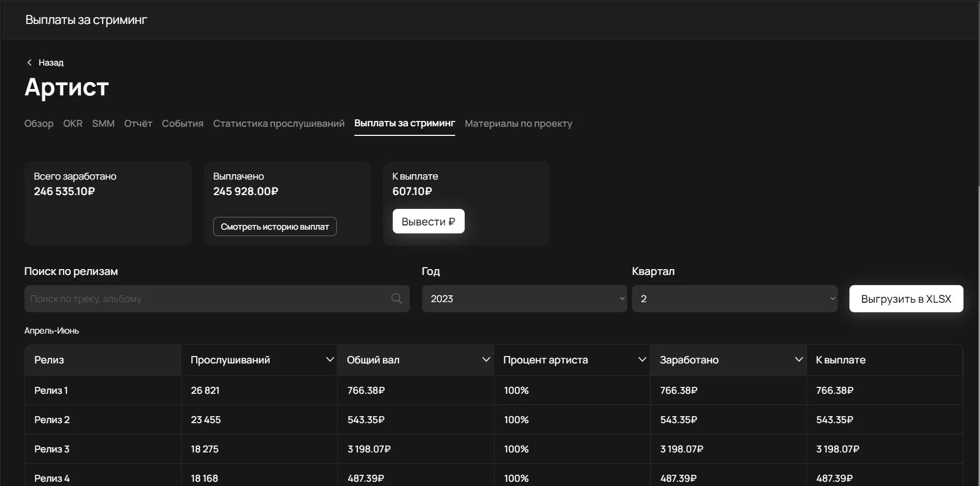Image resolution: width=980 pixels, height=486 pixels.
Task: Click the search magnifier icon
Action: (396, 298)
